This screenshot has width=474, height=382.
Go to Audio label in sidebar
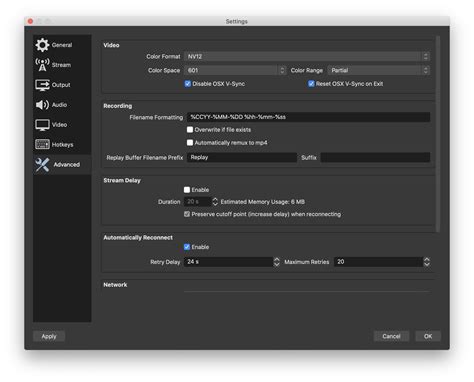tap(59, 105)
